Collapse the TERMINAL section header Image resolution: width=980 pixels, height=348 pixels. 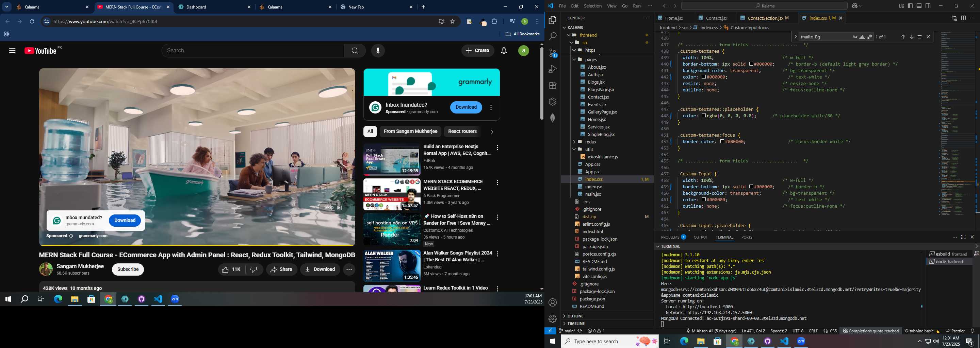pyautogui.click(x=657, y=246)
